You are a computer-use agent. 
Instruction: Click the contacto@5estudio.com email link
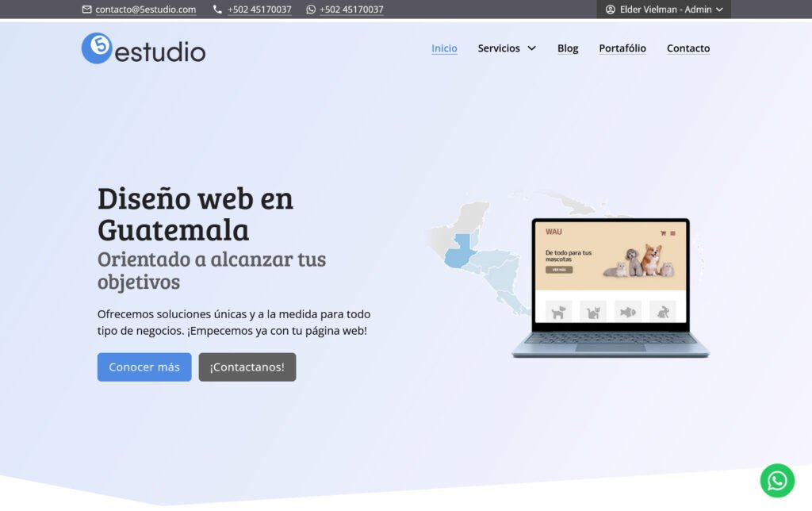(x=146, y=10)
